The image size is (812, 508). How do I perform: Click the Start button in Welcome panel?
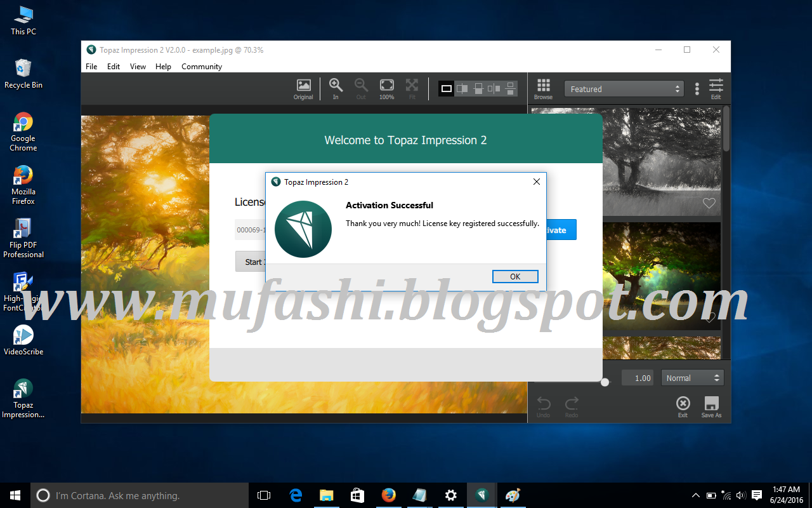(251, 262)
